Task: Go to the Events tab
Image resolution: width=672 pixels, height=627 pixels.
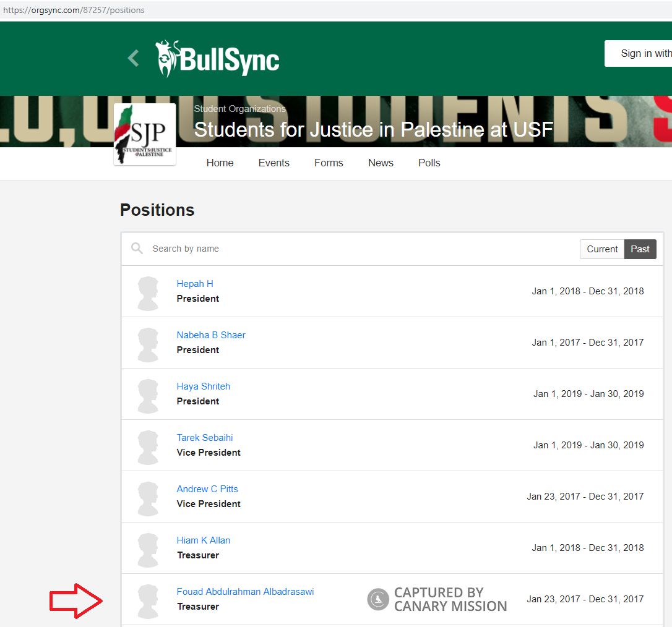Action: click(274, 163)
